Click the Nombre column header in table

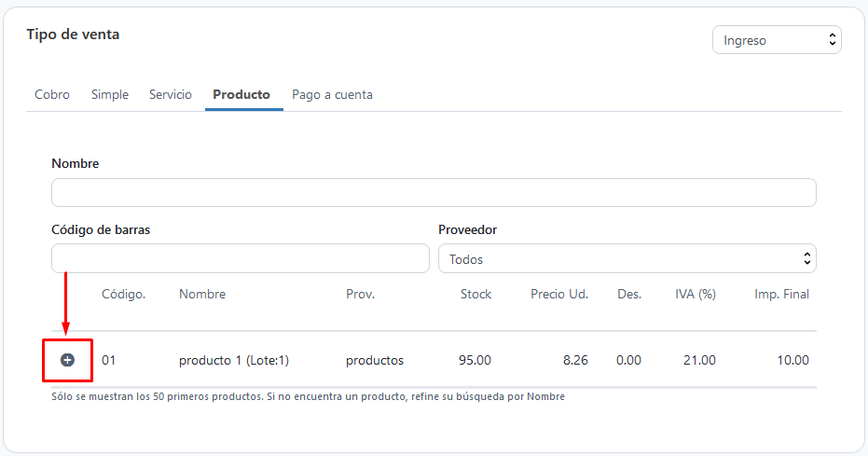tap(202, 295)
